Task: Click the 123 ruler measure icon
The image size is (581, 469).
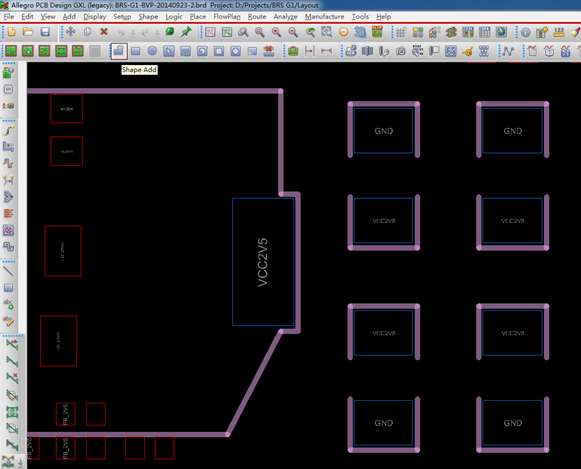Action: coord(559,33)
